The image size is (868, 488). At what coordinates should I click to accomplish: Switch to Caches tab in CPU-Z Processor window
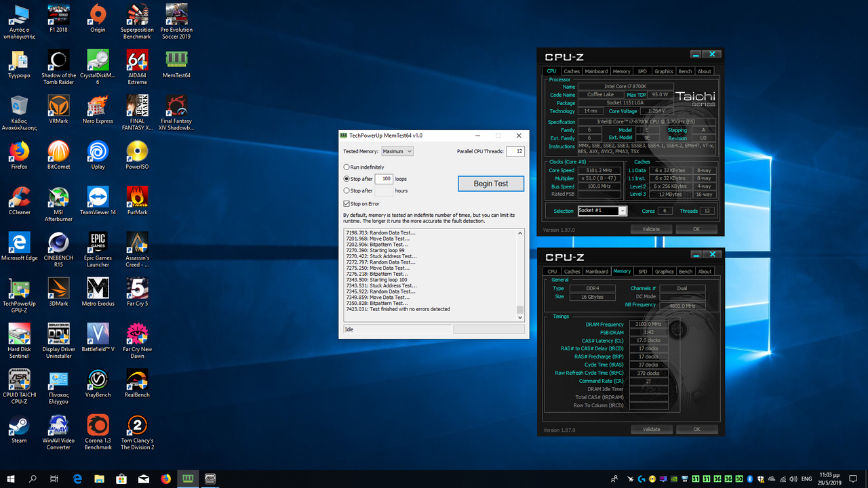click(x=572, y=71)
